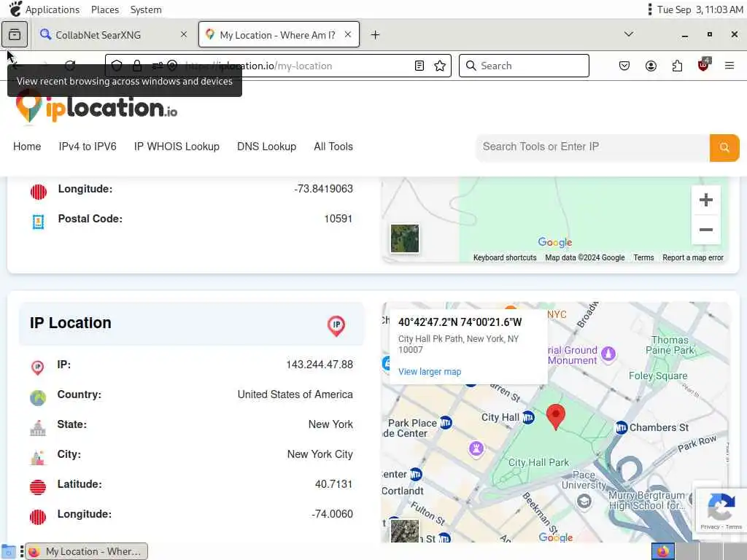
Task: Open the Places menu
Action: (x=105, y=9)
